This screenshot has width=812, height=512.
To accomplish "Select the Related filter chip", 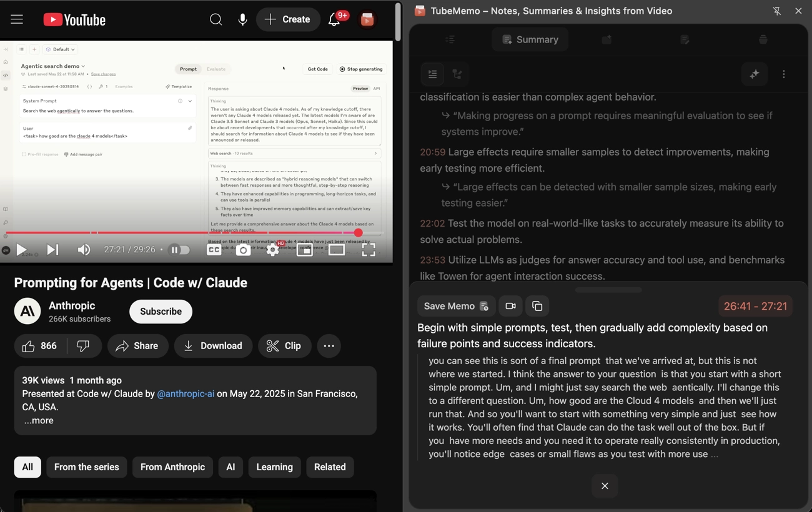I will pos(330,467).
